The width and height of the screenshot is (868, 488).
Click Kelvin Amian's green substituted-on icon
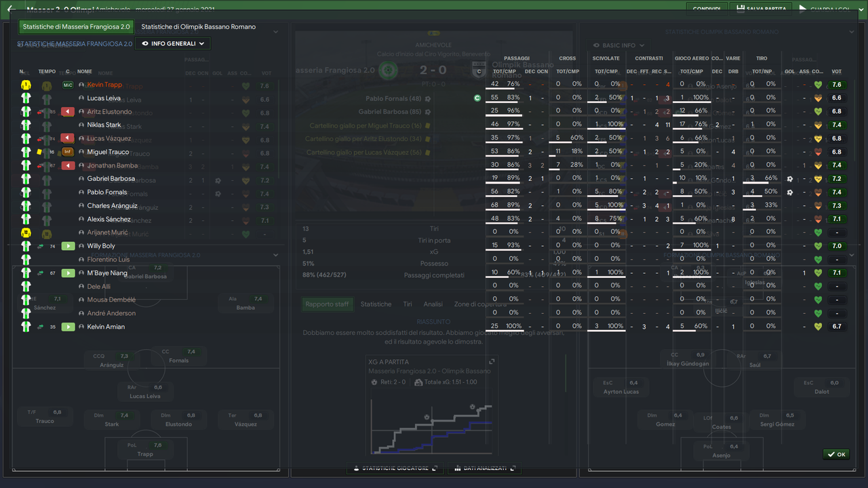(68, 327)
